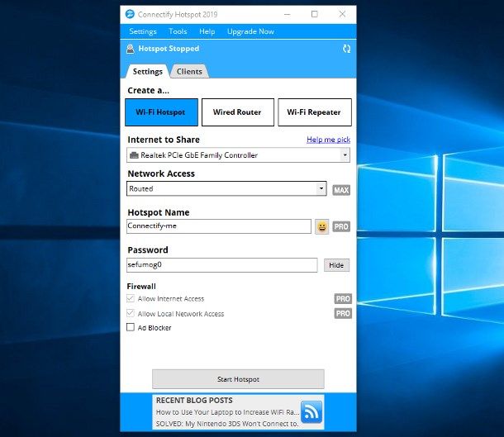
Task: Click the Hotspot Stopped status text
Action: click(169, 49)
